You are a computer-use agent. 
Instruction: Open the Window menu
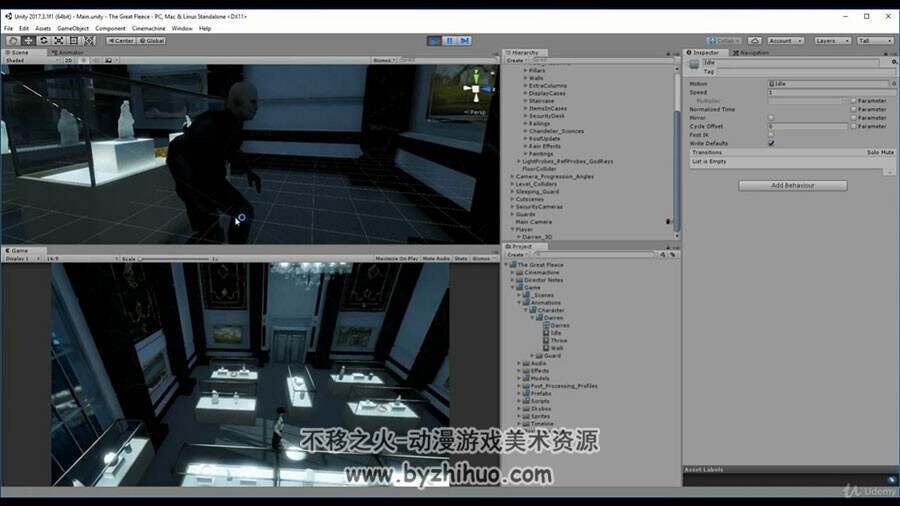tap(182, 28)
